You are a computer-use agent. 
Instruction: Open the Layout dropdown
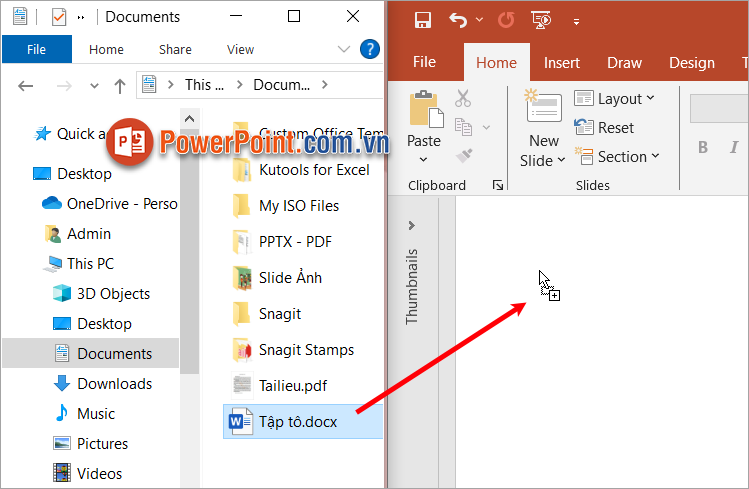(614, 99)
